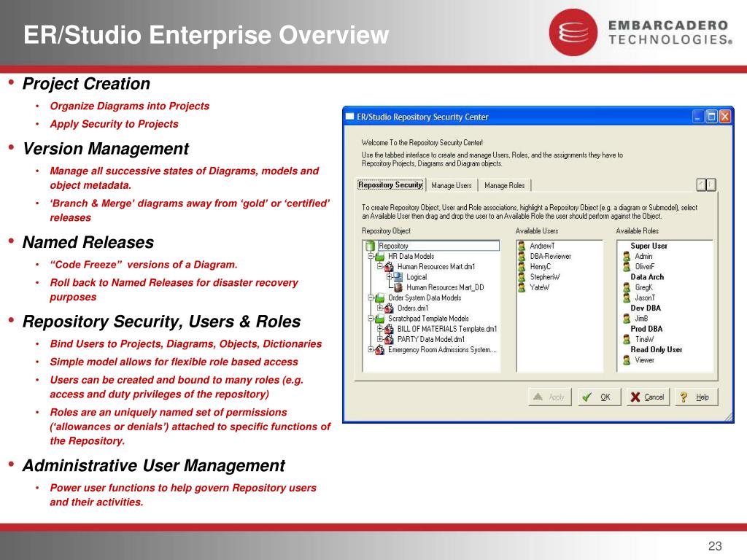Expand the Logical model node
This screenshot has height=560, width=747.
point(390,276)
